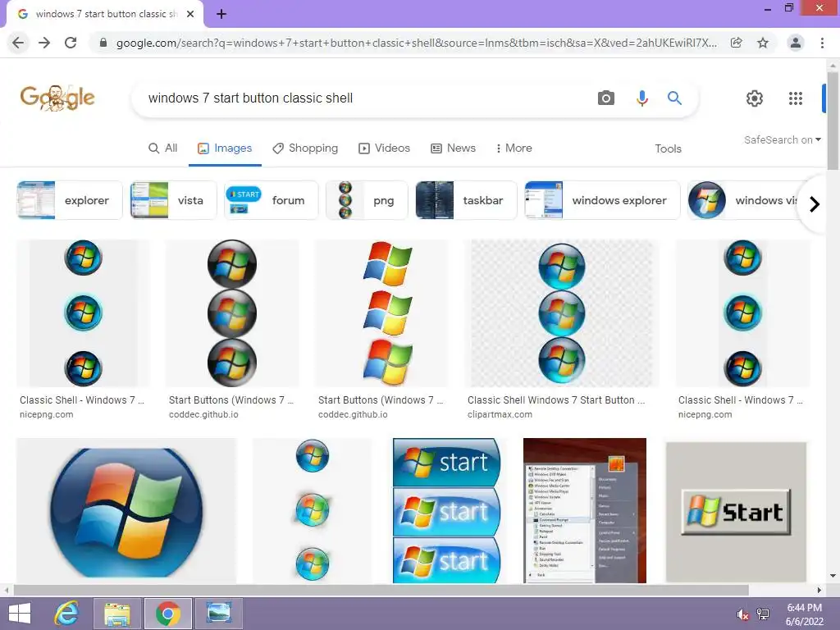Click the browser address bar URL
The height and width of the screenshot is (630, 840).
click(416, 43)
